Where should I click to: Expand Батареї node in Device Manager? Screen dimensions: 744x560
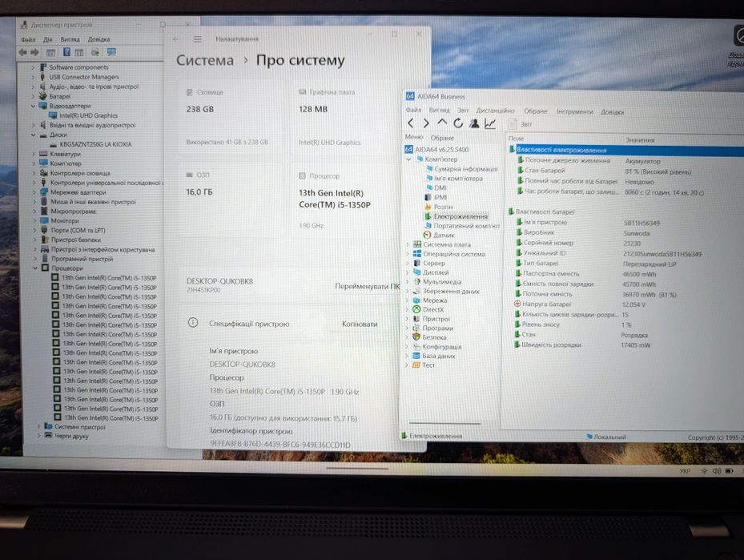tap(33, 96)
